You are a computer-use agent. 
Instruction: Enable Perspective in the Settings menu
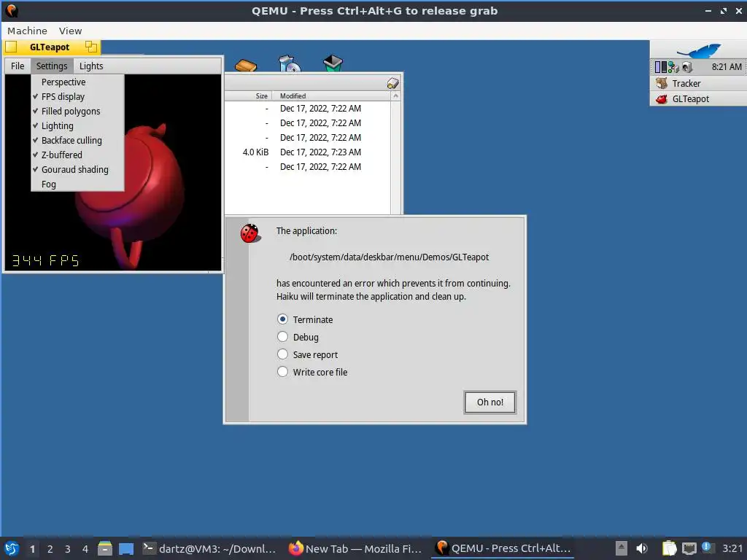pos(77,82)
